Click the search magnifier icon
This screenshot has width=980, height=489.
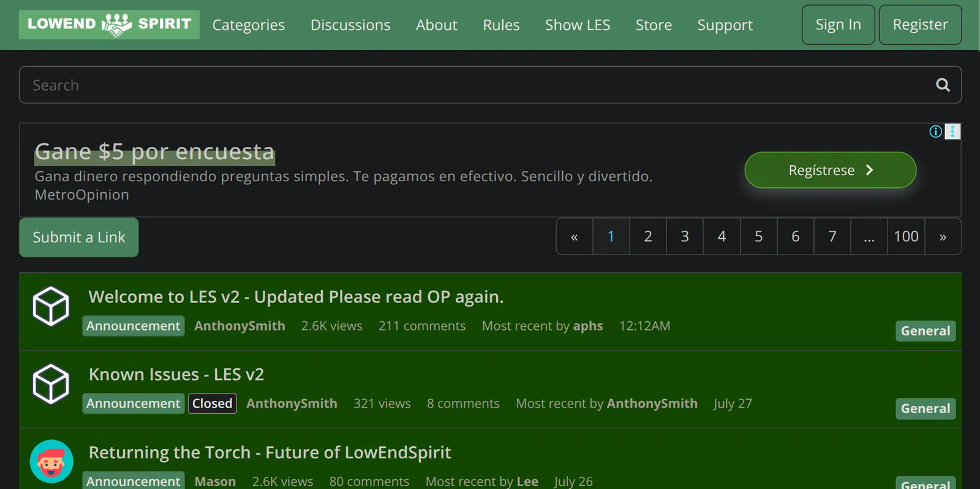[x=943, y=85]
